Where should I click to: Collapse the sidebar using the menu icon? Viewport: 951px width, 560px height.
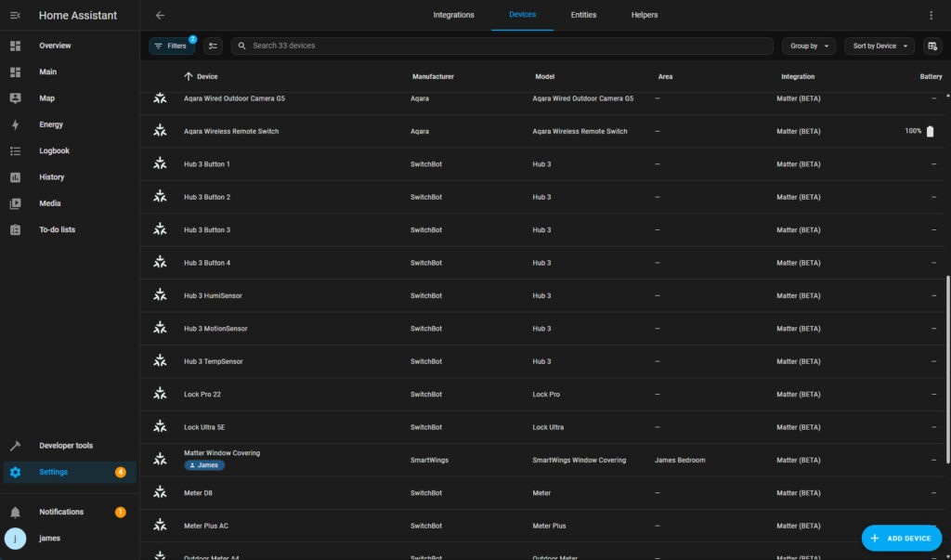coord(15,15)
